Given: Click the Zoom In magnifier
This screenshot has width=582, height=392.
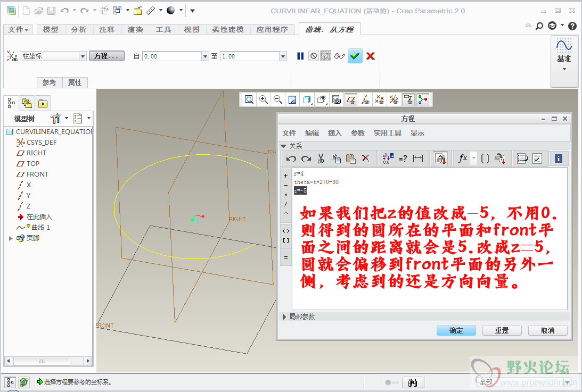Looking at the screenshot, I should 264,99.
